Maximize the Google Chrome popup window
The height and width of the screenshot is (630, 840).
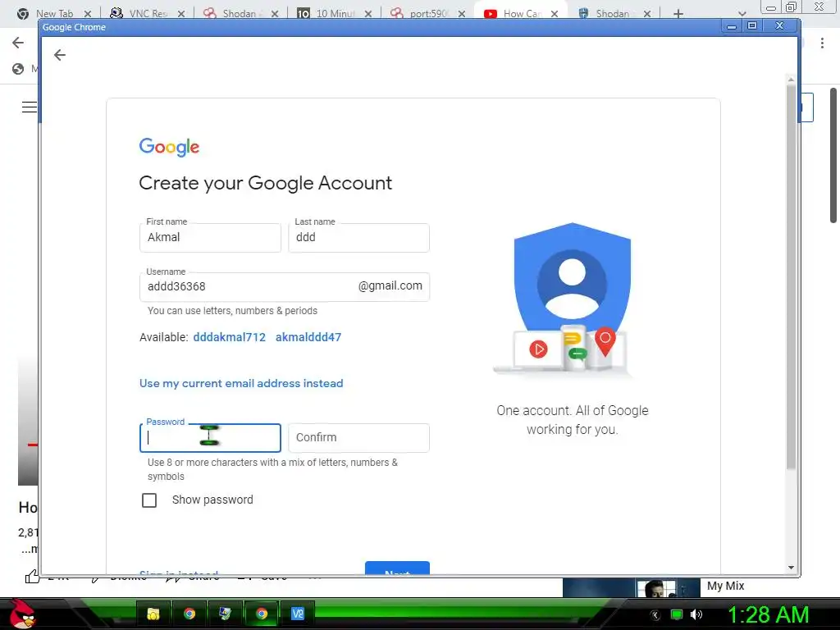[752, 25]
